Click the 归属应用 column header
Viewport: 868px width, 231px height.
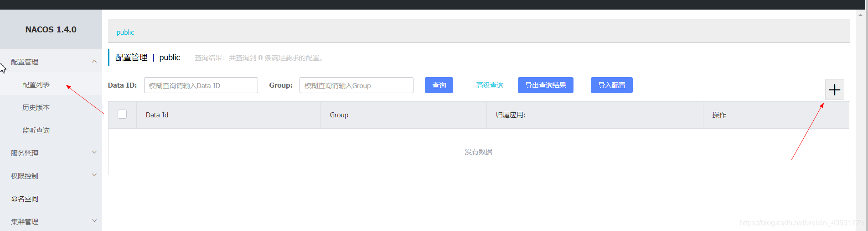595,115
